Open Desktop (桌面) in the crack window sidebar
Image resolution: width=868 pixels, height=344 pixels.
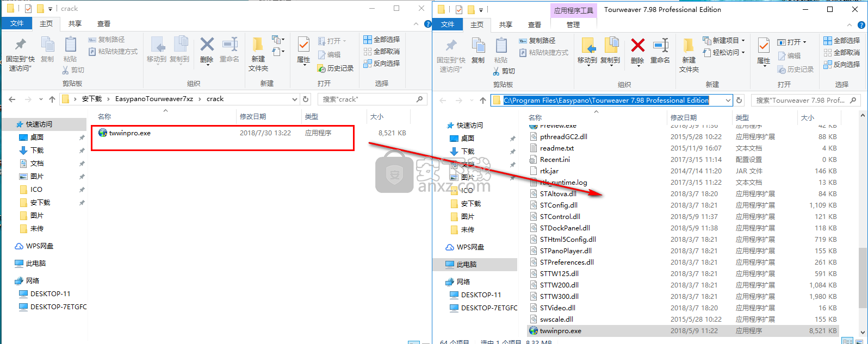click(37, 137)
